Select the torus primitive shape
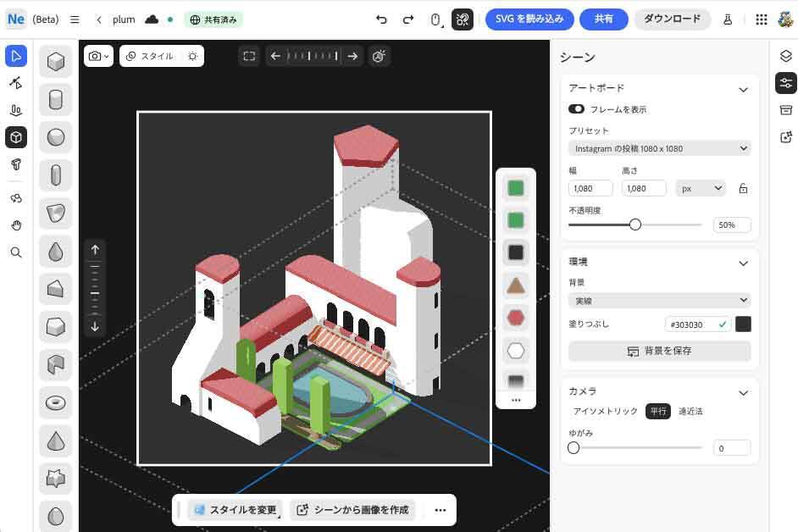Viewport: 798px width, 532px height. 56,402
